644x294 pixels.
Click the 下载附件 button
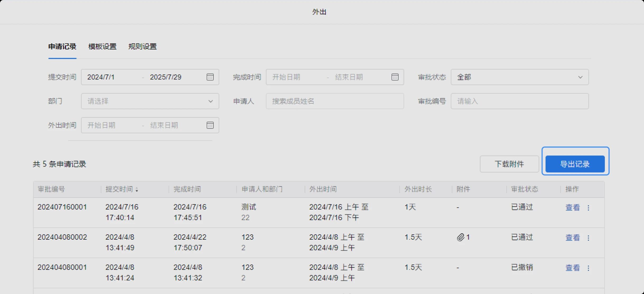509,164
